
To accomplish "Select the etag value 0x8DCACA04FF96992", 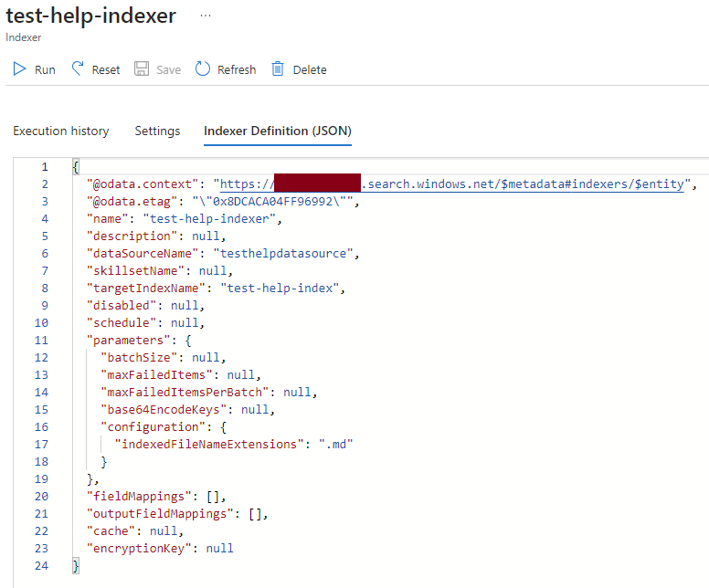I will tap(272, 202).
